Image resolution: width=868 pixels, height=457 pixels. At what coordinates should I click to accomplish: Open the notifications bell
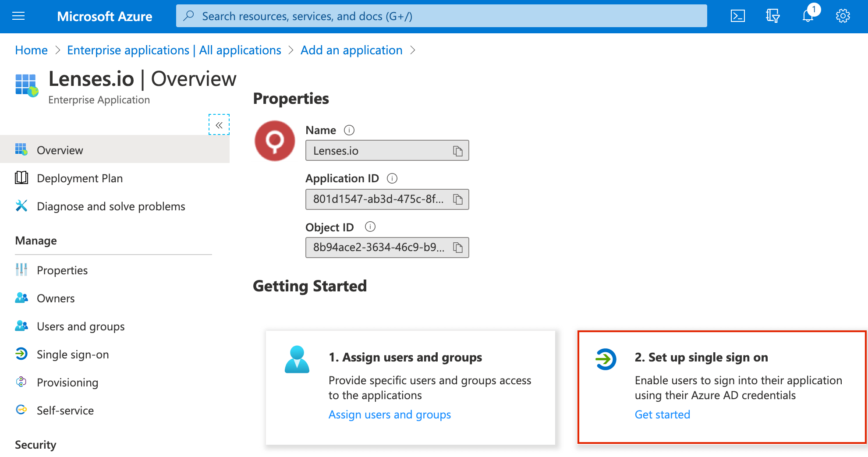808,16
